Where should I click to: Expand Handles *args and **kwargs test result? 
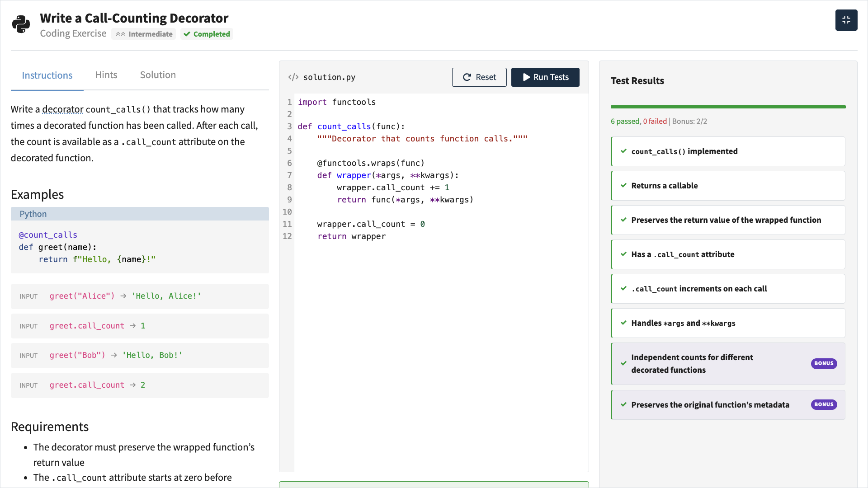click(728, 323)
